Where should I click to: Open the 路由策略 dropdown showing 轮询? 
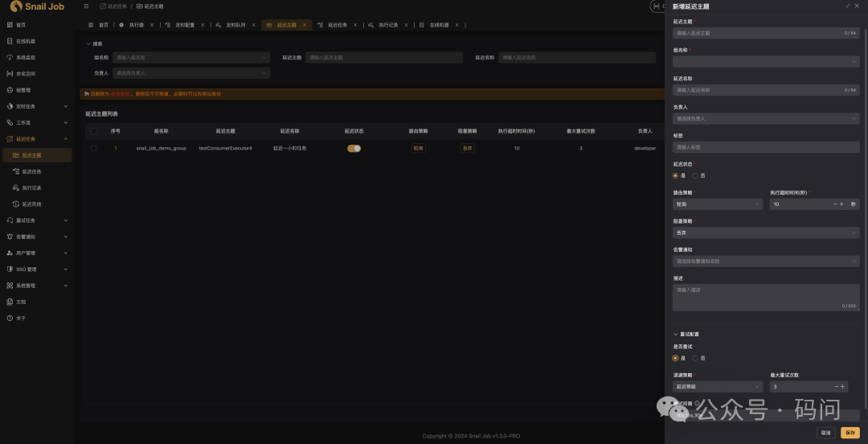point(718,204)
